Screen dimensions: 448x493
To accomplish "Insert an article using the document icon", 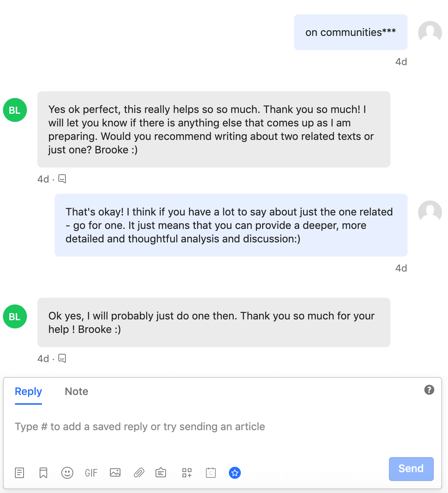I will (x=19, y=473).
